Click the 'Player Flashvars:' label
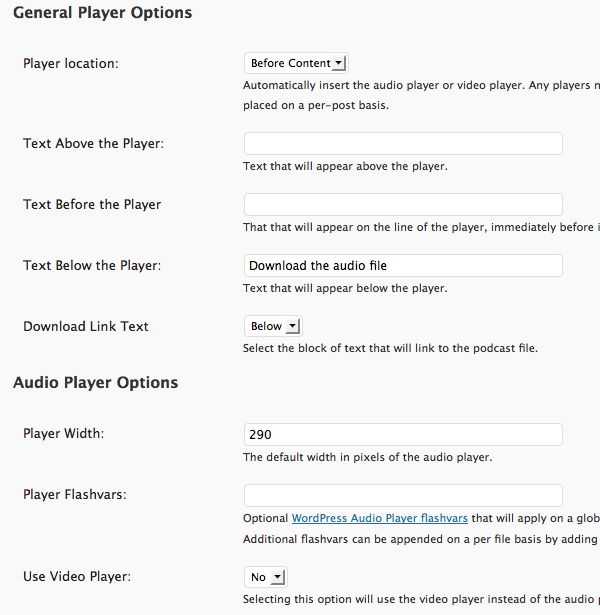Image resolution: width=600 pixels, height=615 pixels. pyautogui.click(x=73, y=495)
